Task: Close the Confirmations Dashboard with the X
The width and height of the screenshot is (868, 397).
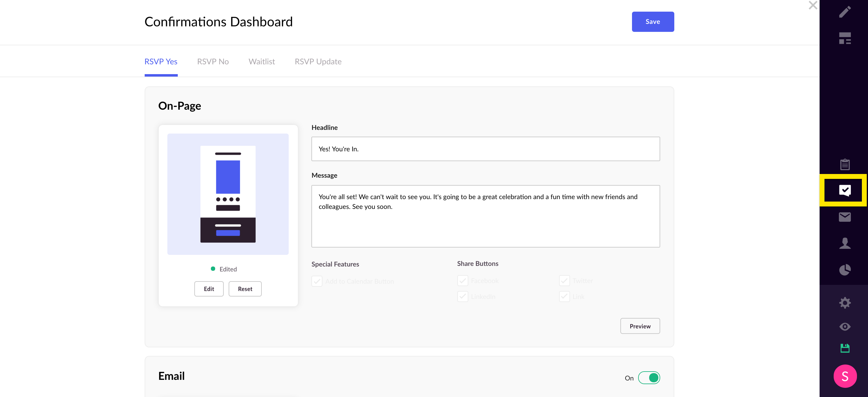Action: coord(813,5)
